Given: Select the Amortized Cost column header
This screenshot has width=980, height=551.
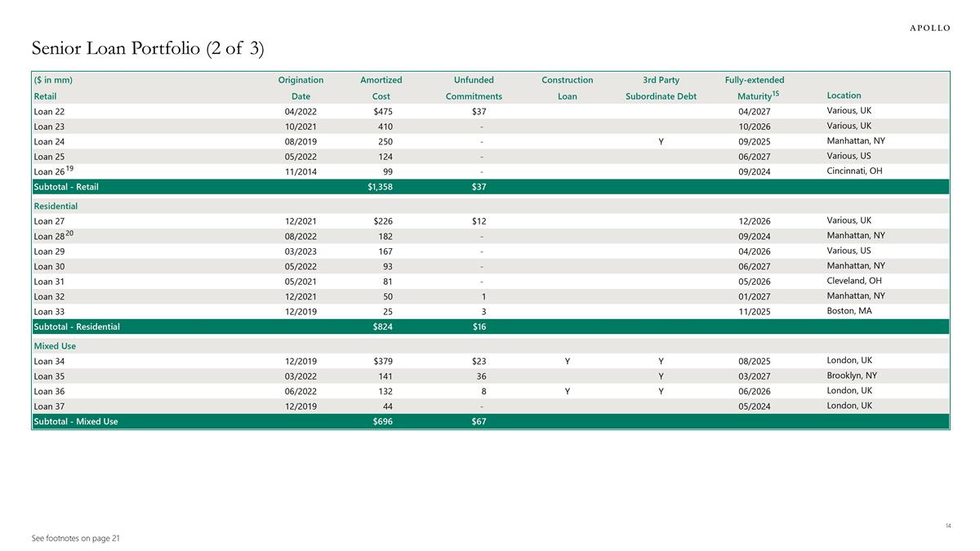Looking at the screenshot, I should [381, 88].
